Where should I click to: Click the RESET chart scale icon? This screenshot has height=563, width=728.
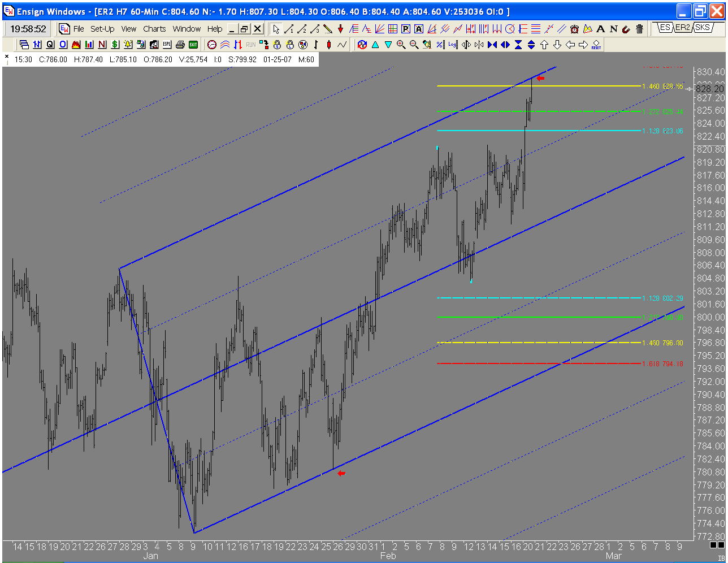[596, 45]
